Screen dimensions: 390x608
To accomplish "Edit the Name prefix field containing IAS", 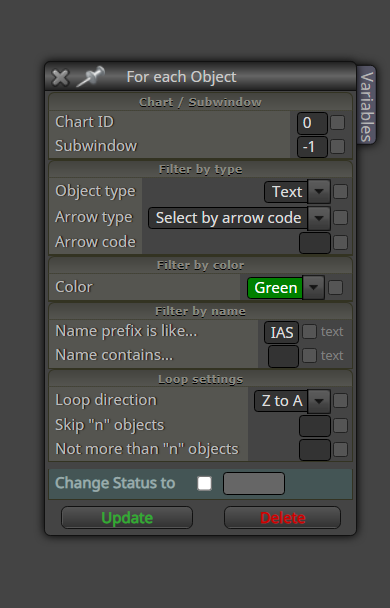I will (x=281, y=333).
